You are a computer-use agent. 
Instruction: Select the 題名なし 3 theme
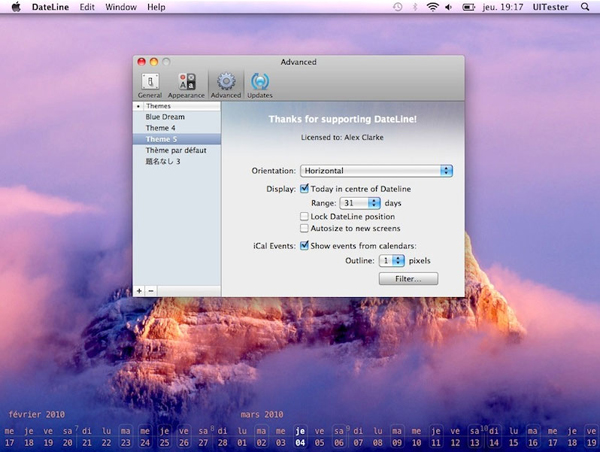coord(177,161)
